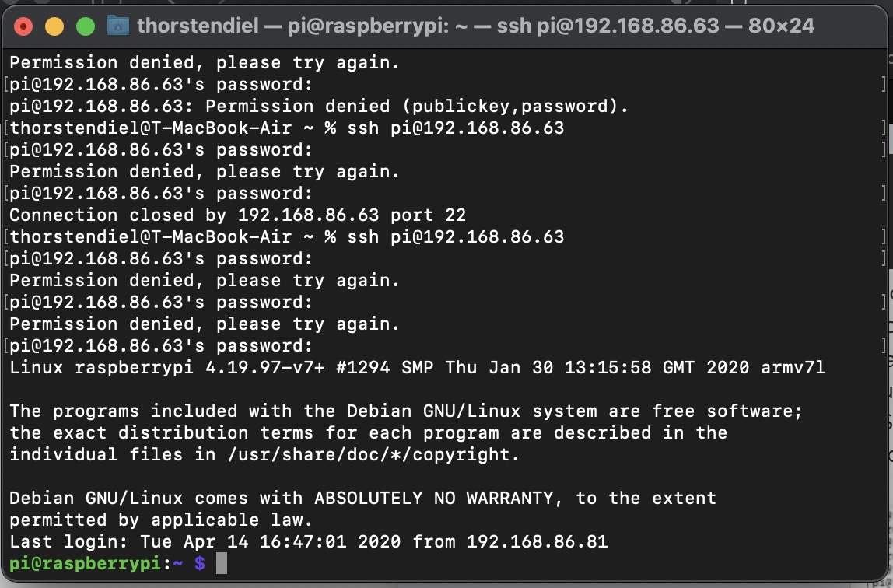Minimize the terminal using the yellow button
Image resolution: width=893 pixels, height=588 pixels.
coord(54,26)
